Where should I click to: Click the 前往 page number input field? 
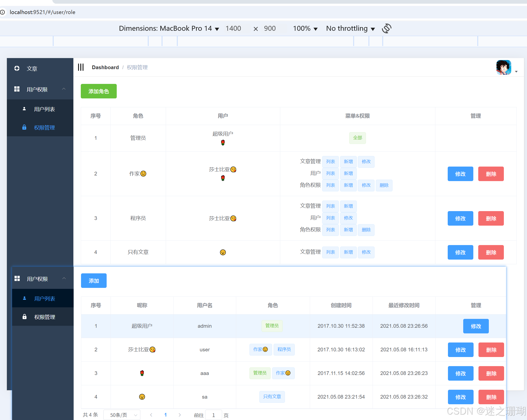click(x=214, y=415)
